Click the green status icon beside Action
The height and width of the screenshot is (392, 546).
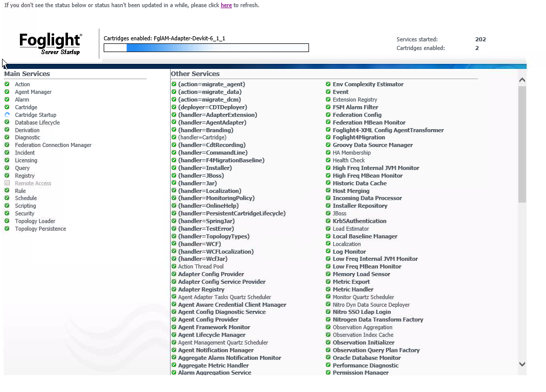[7, 84]
